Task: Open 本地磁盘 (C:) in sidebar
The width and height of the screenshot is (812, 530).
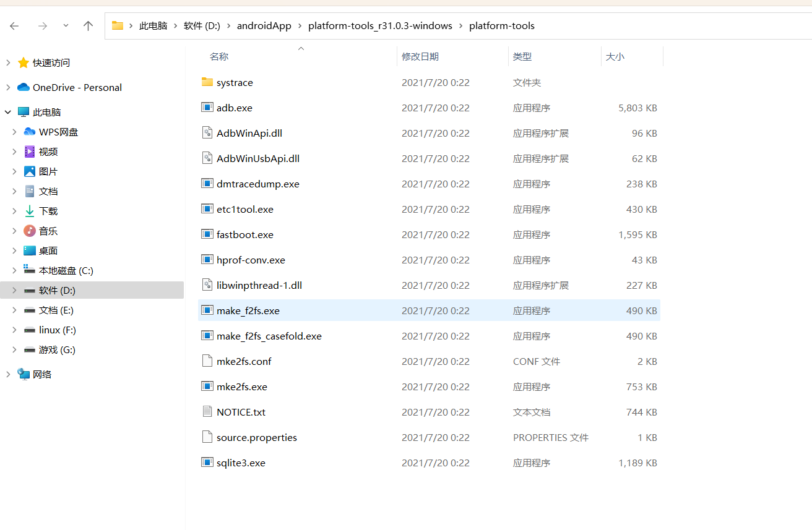Action: (x=66, y=270)
